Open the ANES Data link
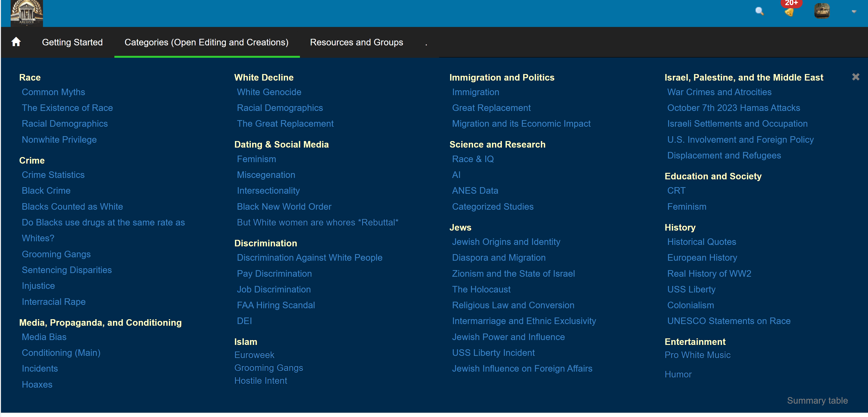This screenshot has width=868, height=417. point(475,191)
